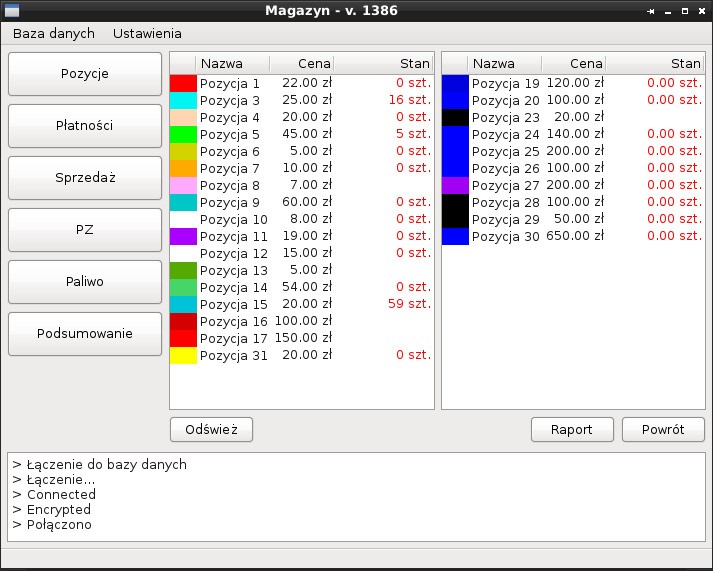The height and width of the screenshot is (571, 713).
Task: Generate a Raport
Action: tap(572, 430)
